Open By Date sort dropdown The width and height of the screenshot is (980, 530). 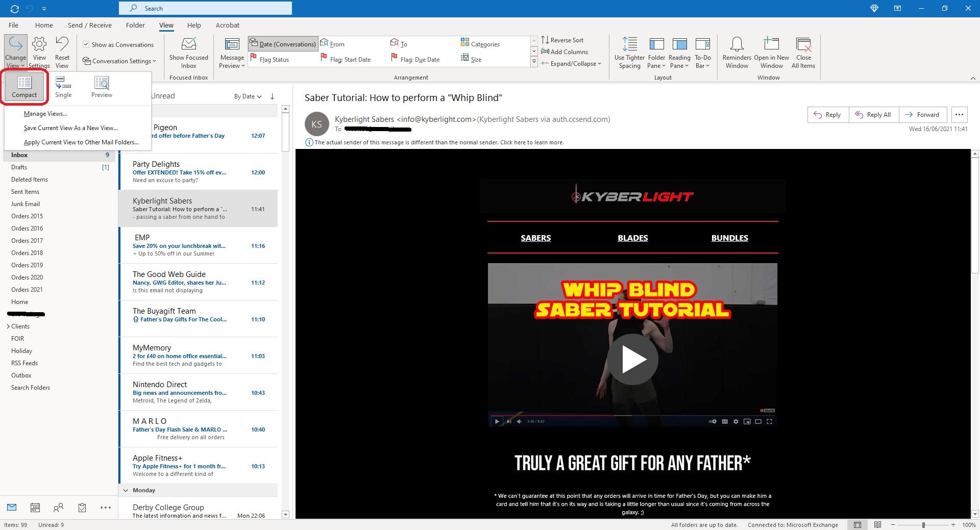[x=248, y=96]
